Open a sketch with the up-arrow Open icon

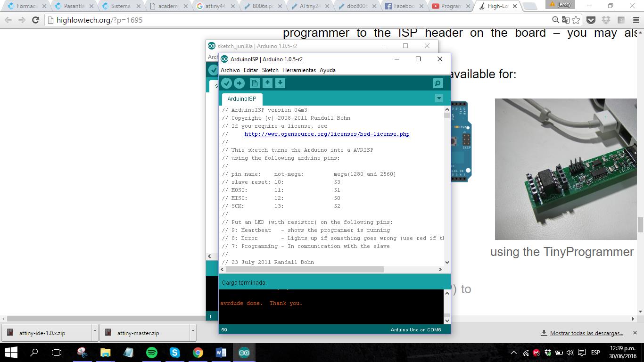click(267, 83)
